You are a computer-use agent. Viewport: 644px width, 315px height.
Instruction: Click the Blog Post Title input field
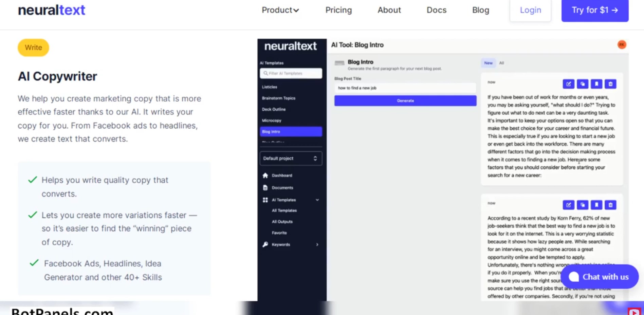point(405,88)
